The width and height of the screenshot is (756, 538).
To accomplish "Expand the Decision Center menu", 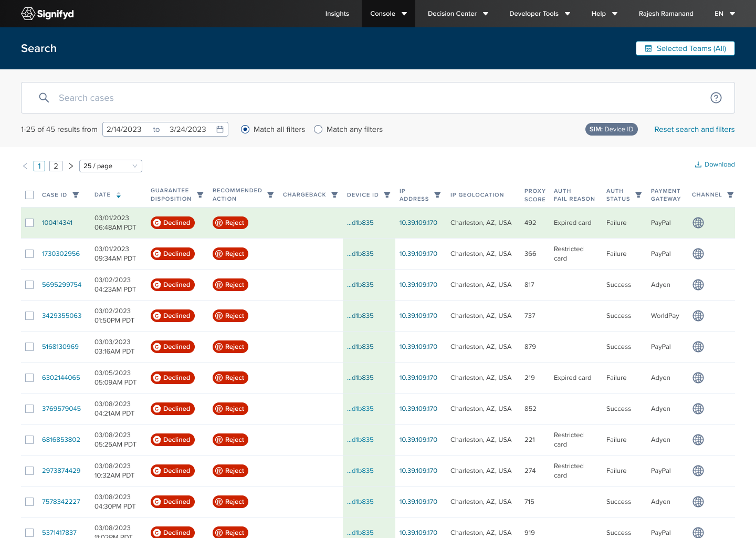I will tap(458, 14).
